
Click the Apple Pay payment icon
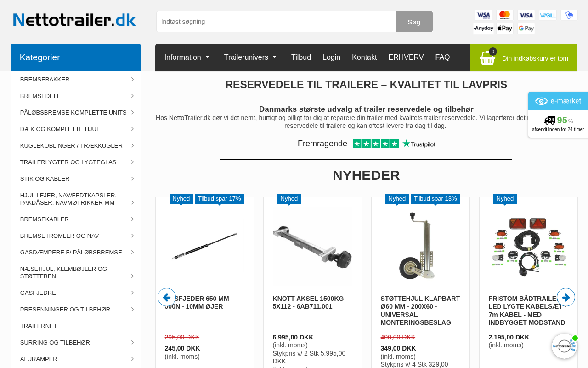[504, 29]
